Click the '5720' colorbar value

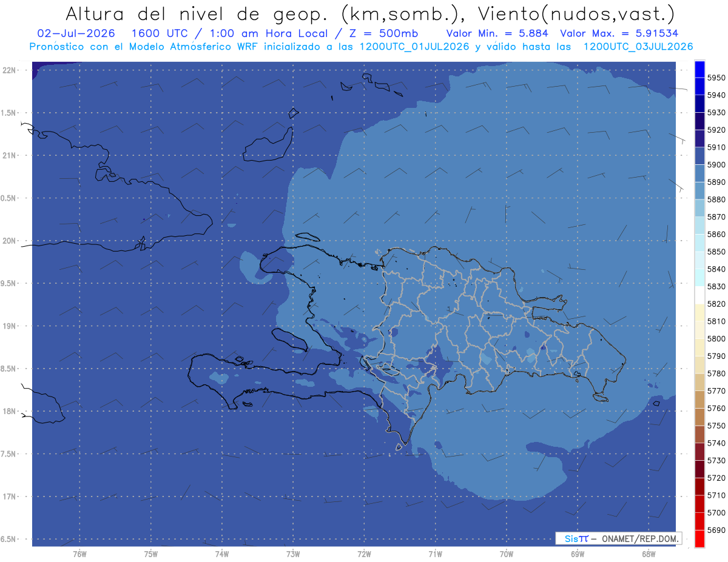click(716, 478)
